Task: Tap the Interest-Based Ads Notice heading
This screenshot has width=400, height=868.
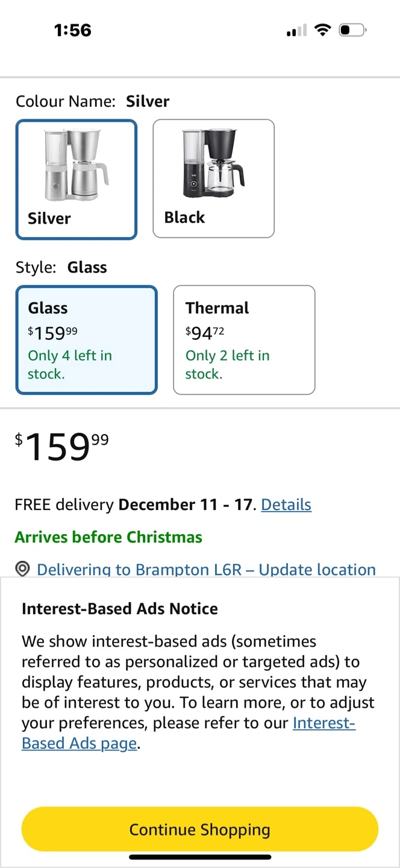Action: coord(120,609)
